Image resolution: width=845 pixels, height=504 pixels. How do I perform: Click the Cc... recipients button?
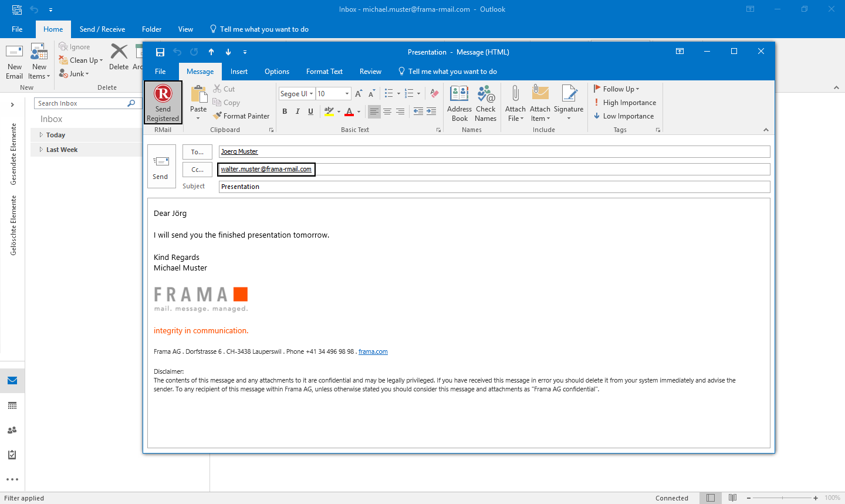(x=197, y=170)
